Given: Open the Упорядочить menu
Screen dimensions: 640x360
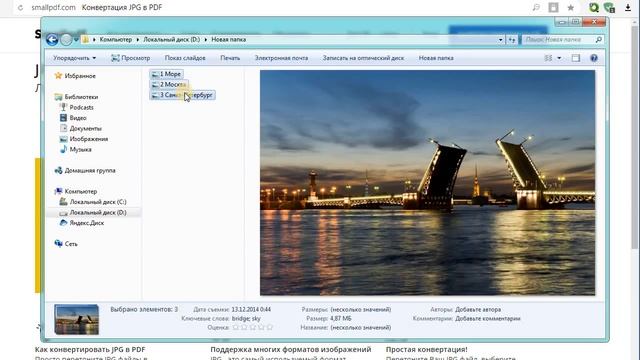Looking at the screenshot, I should [75, 58].
